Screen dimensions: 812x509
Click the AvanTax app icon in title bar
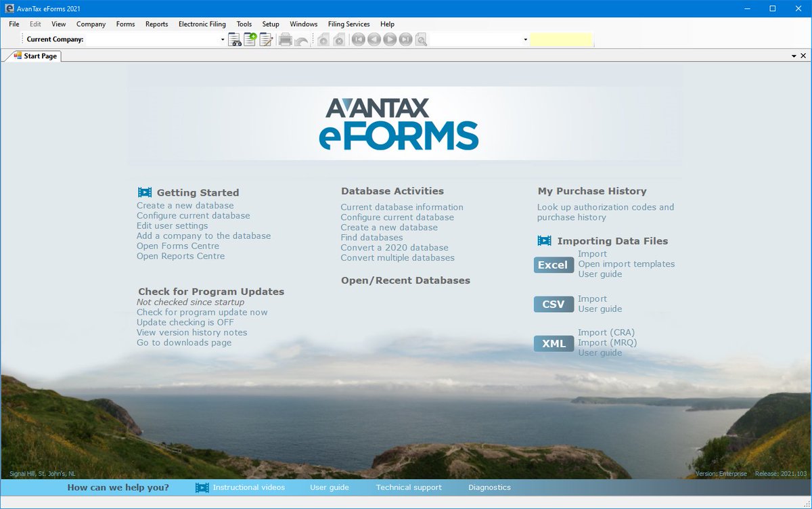coord(9,8)
